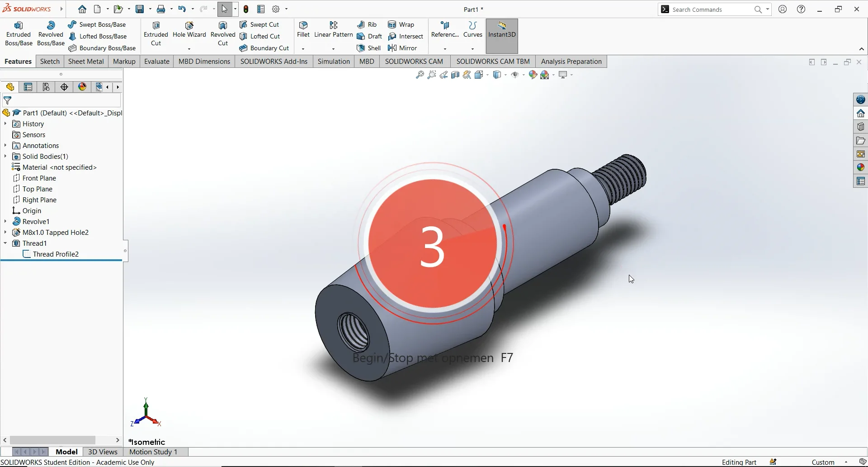Screen dimensions: 868x467
Task: Switch to the ConfigurationManager tab
Action: point(46,87)
